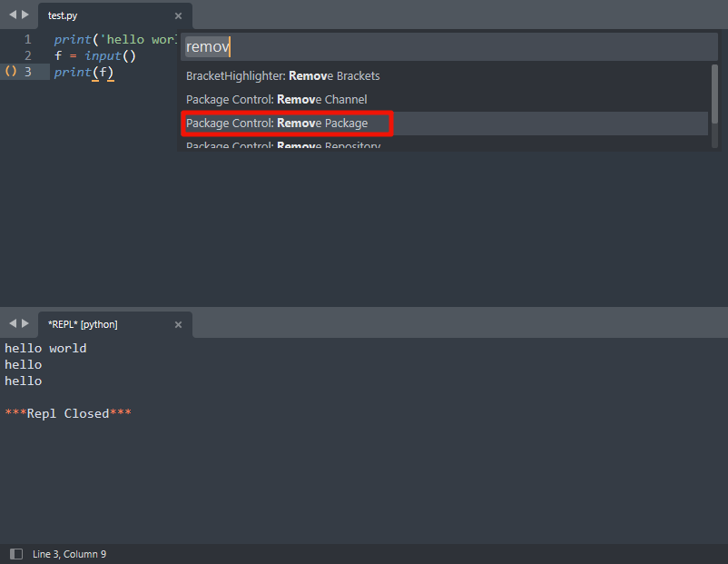Click the forward navigation arrow above test.py
This screenshot has width=728, height=564.
24,15
